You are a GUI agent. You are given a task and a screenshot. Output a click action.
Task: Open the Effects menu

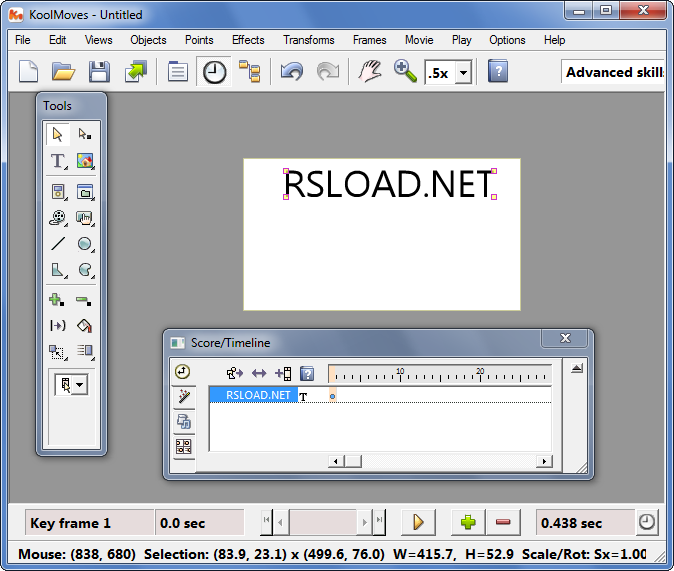pos(248,40)
